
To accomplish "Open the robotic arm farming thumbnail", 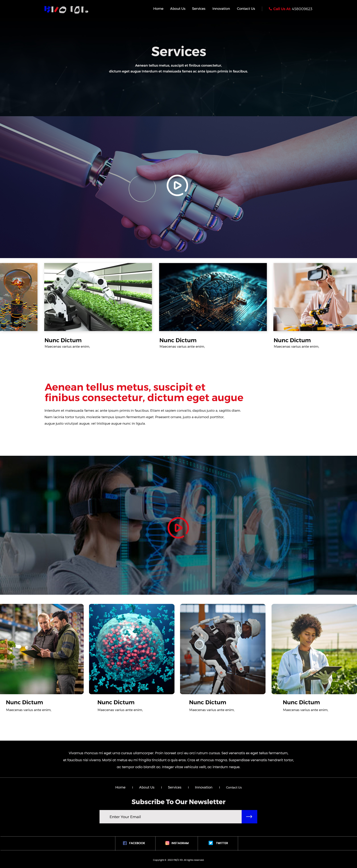I will [x=98, y=297].
